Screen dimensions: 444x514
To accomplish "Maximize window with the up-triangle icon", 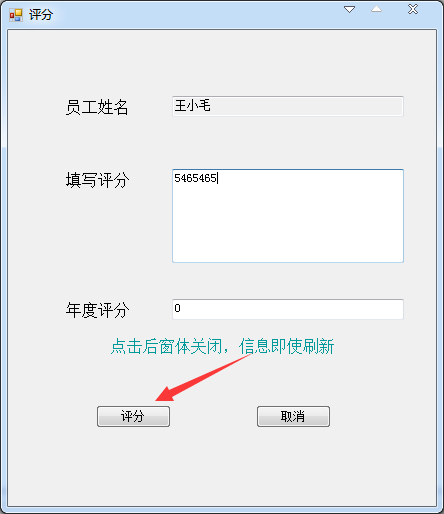I will [376, 9].
